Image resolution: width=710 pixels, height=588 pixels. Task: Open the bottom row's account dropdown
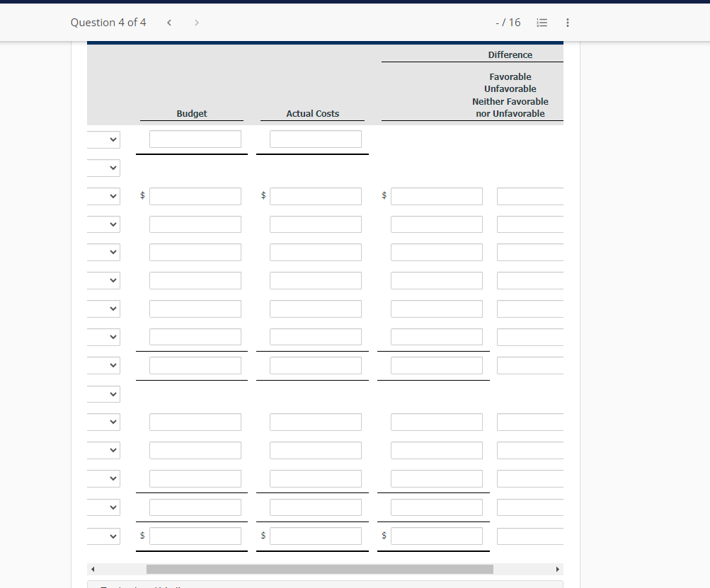[103, 535]
